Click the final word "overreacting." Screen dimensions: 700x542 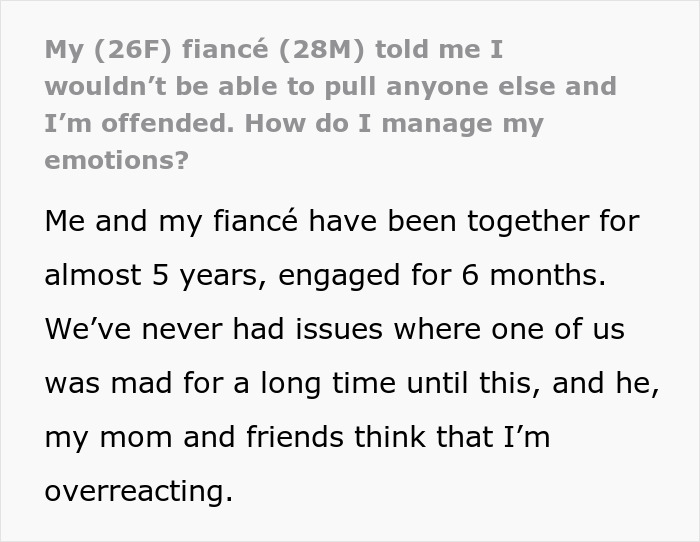pos(137,492)
